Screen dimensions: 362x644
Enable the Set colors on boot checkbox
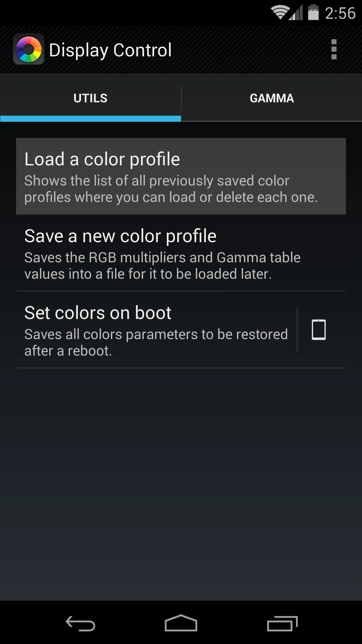[319, 330]
